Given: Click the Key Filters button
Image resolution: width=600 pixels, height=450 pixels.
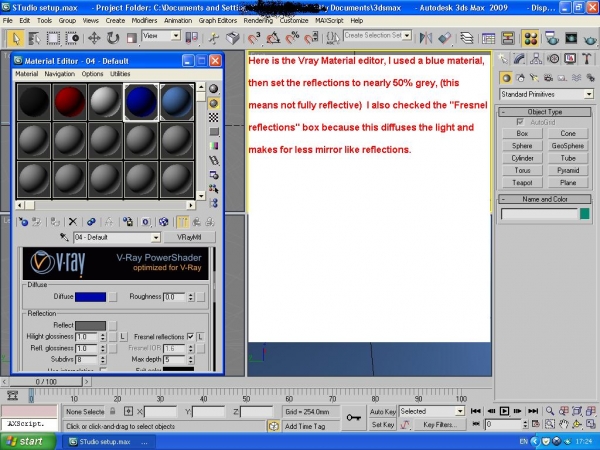Looking at the screenshot, I should 440,424.
